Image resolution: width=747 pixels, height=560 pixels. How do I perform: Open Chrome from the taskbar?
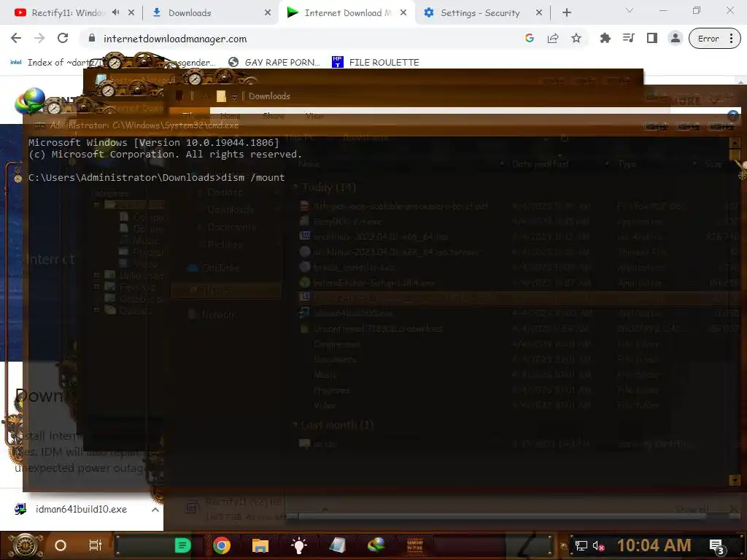point(222,545)
